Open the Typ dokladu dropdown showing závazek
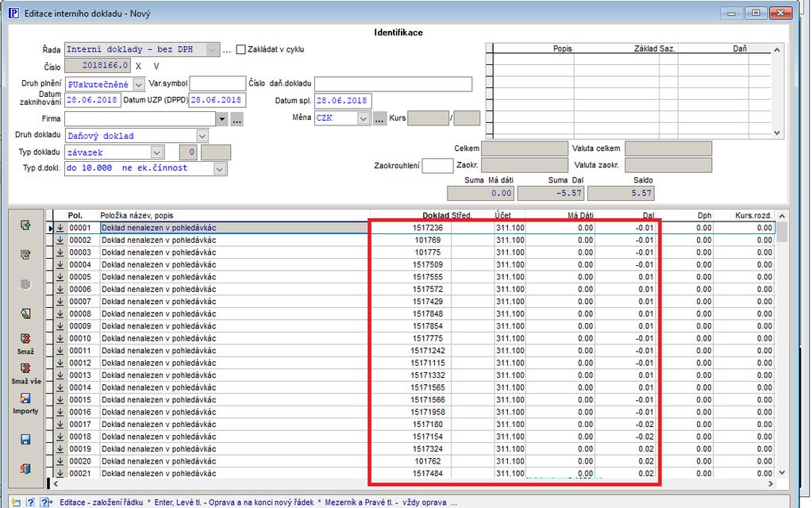 pos(157,152)
